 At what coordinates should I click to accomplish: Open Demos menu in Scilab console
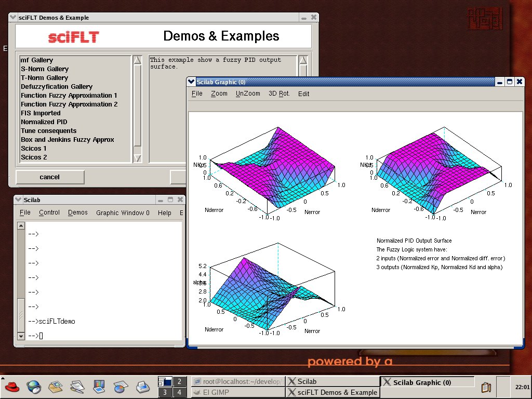pyautogui.click(x=78, y=212)
